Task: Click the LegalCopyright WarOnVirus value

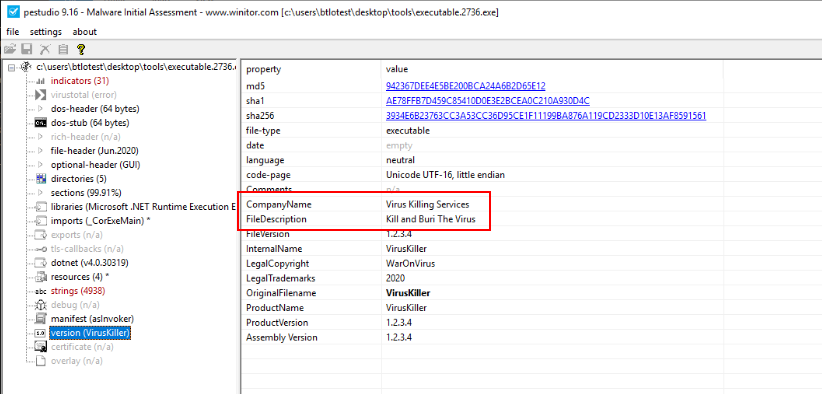Action: point(410,264)
